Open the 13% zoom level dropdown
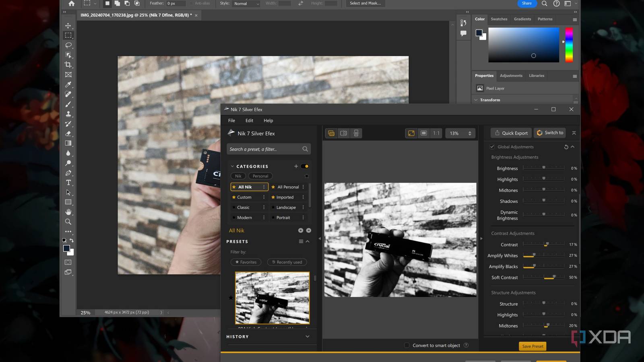Viewport: 644px width, 362px height. 460,133
